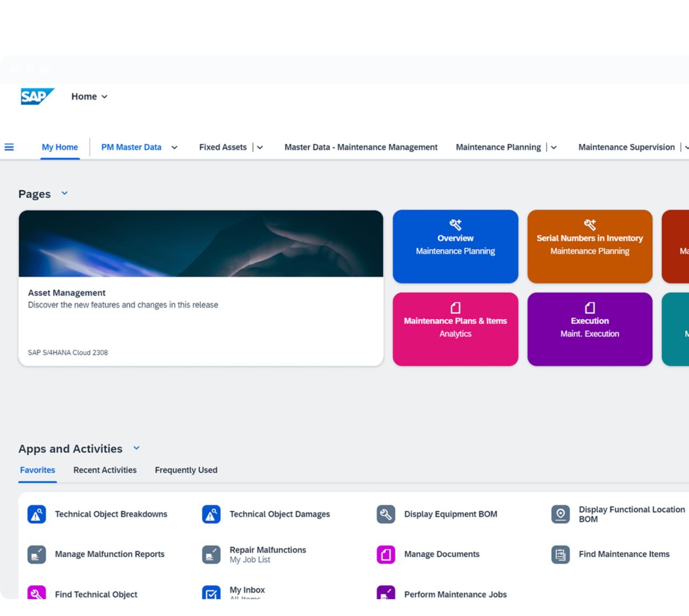Click the Manage Malfunction Reports icon
Image resolution: width=689 pixels, height=616 pixels.
(36, 554)
